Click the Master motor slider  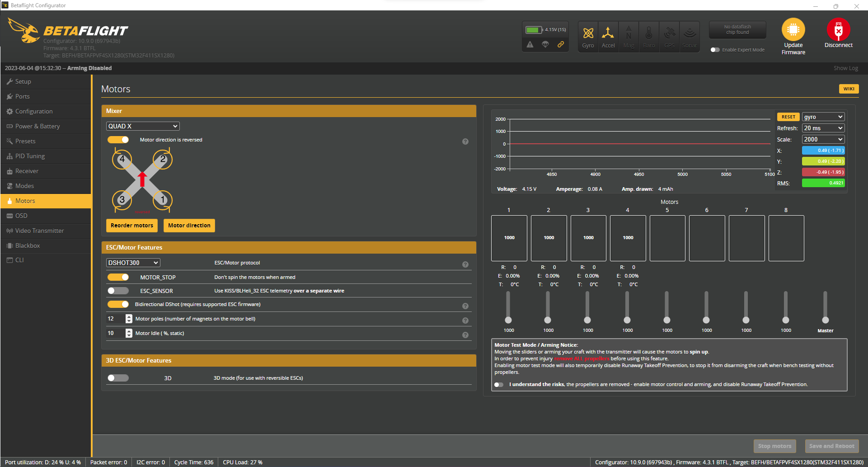pos(825,307)
